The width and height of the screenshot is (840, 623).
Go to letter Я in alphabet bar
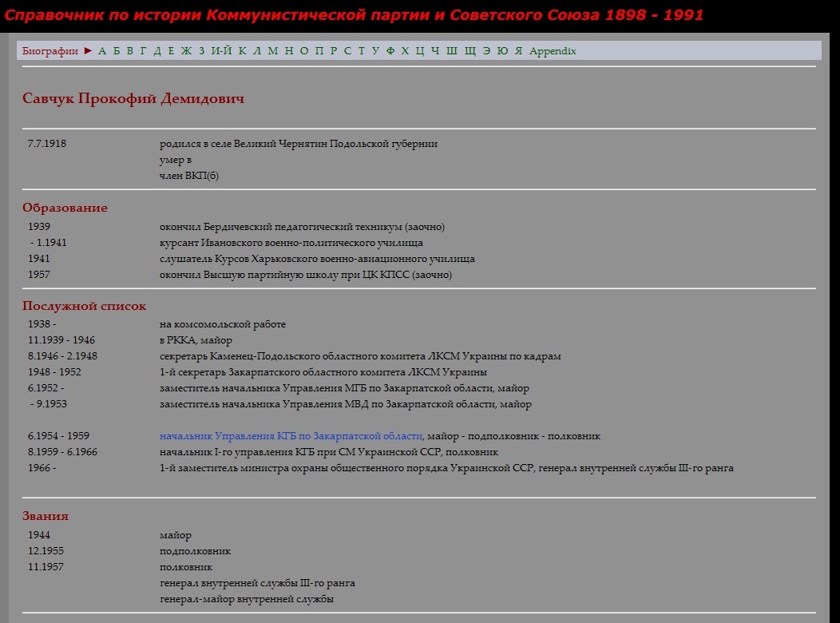pos(518,51)
